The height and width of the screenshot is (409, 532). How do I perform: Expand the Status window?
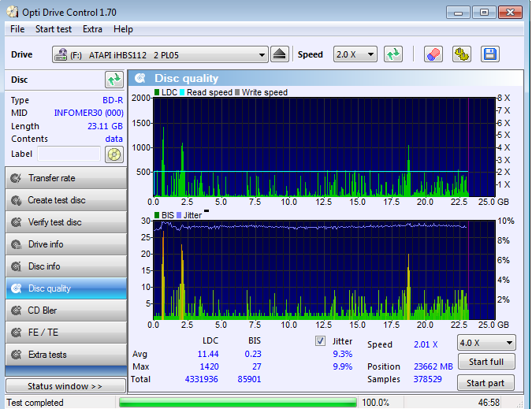[65, 386]
